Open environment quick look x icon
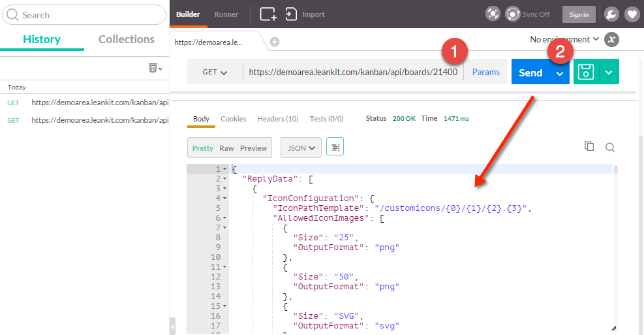The image size is (644, 335). (611, 39)
